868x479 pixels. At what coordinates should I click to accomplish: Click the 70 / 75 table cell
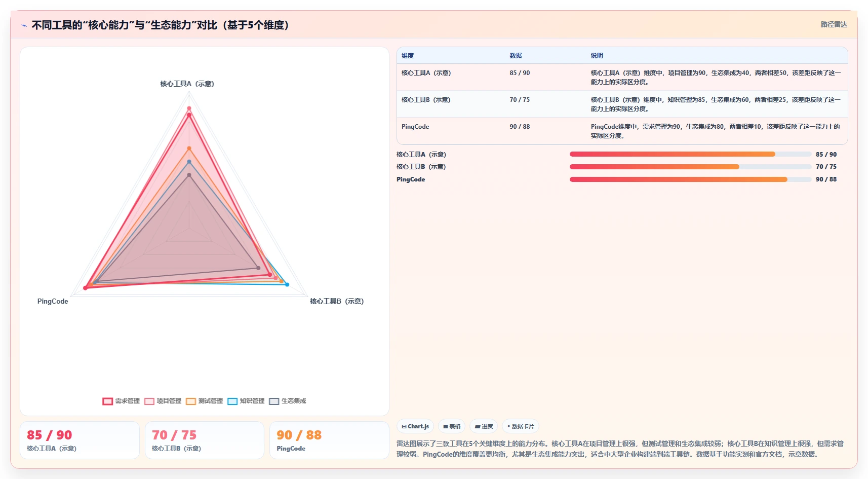pyautogui.click(x=520, y=100)
